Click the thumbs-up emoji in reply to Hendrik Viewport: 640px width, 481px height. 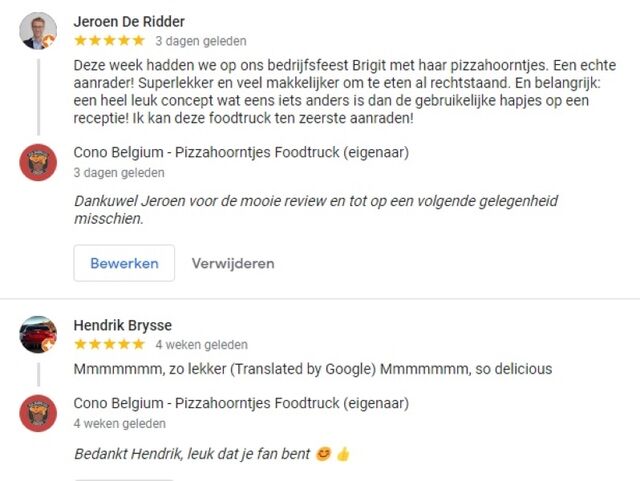[343, 454]
